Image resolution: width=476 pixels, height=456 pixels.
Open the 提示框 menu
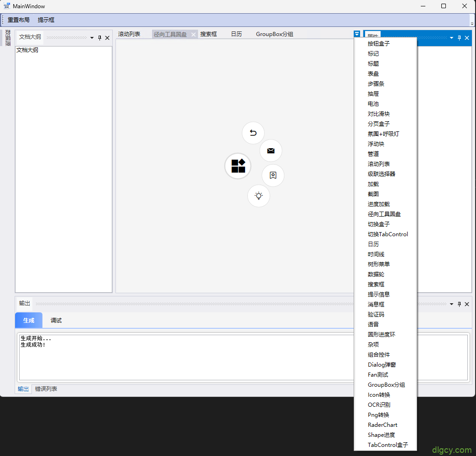(46, 20)
